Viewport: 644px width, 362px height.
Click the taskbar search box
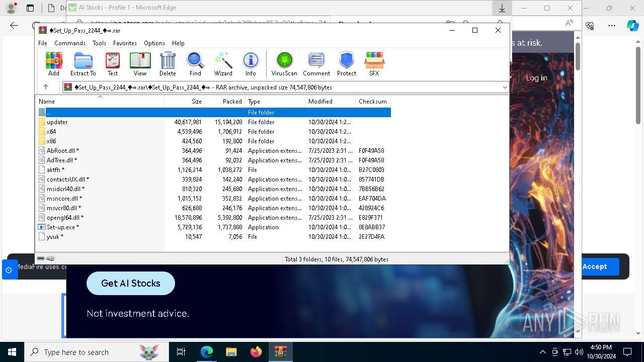(x=97, y=352)
